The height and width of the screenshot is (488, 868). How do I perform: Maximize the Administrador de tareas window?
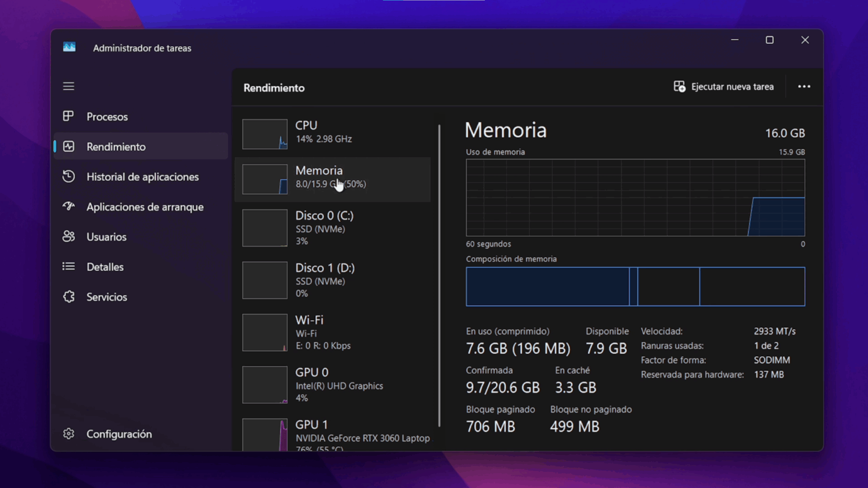[x=770, y=40]
